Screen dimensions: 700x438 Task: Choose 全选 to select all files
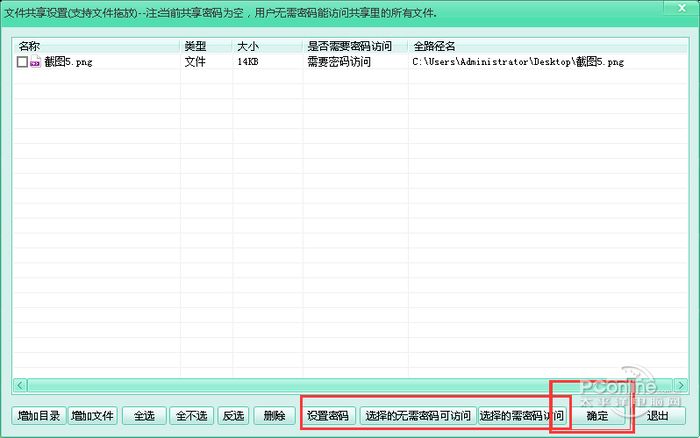(144, 416)
